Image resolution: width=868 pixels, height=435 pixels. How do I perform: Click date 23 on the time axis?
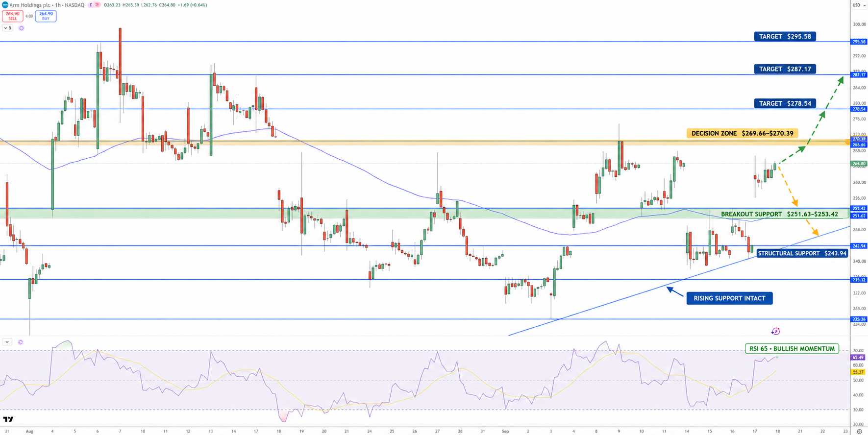click(845, 432)
